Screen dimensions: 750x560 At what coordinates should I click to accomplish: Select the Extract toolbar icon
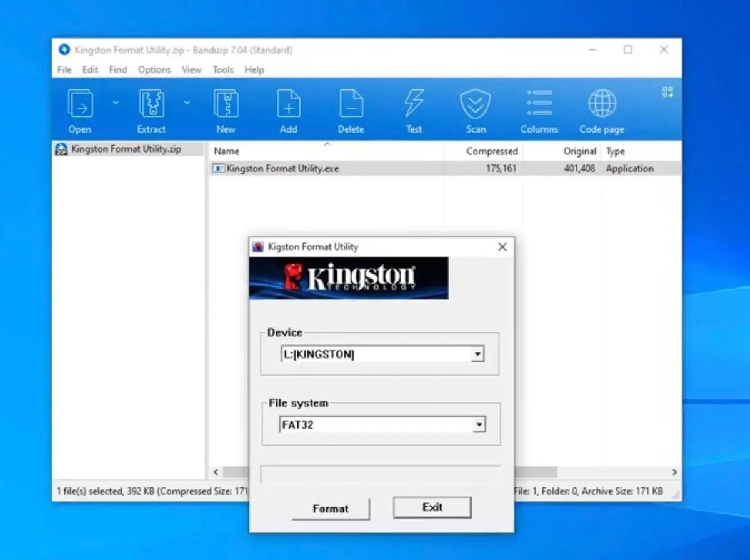click(x=151, y=105)
